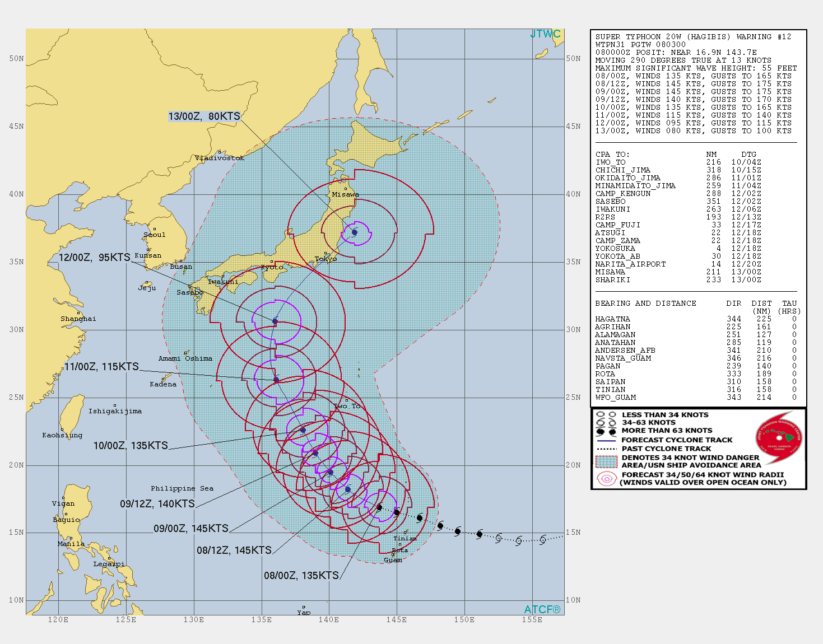Click the 13/00Z forecast position dot near Misawa
The height and width of the screenshot is (644, 823).
click(354, 232)
